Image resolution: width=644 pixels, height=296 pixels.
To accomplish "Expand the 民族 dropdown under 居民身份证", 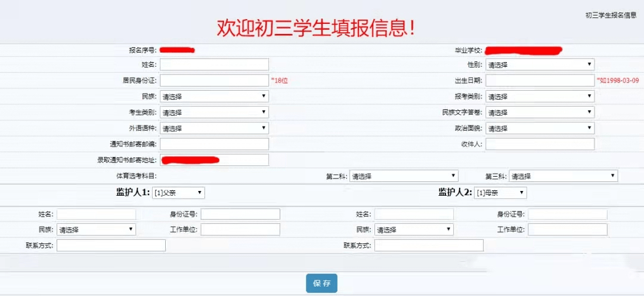I will [x=214, y=96].
